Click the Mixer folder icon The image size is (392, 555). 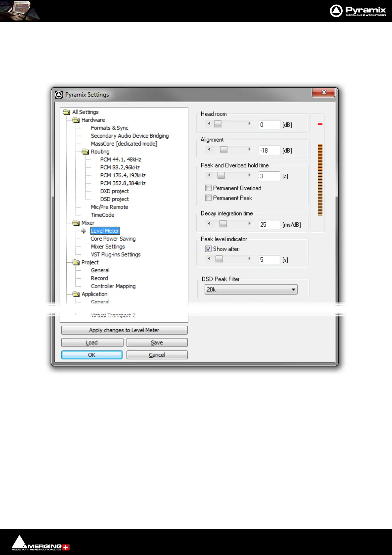click(76, 223)
